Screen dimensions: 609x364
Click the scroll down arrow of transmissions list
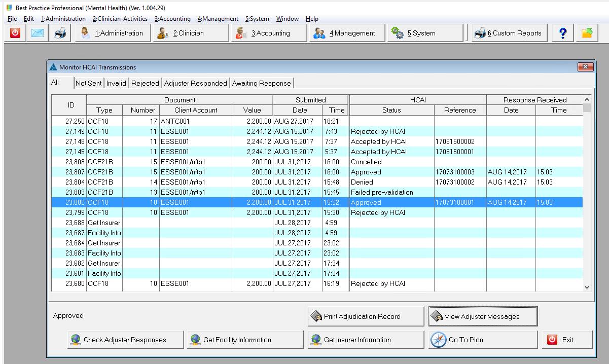(x=587, y=287)
